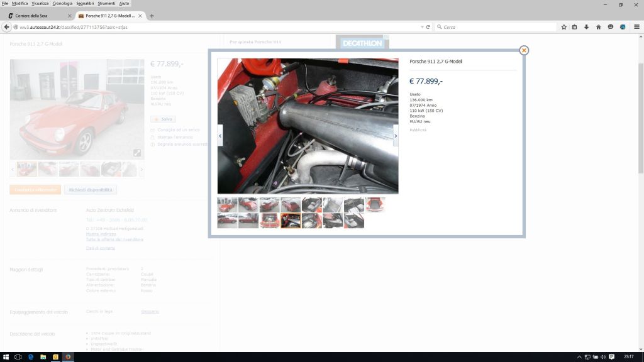
Task: Click the orange contact seller button
Action: (x=35, y=190)
